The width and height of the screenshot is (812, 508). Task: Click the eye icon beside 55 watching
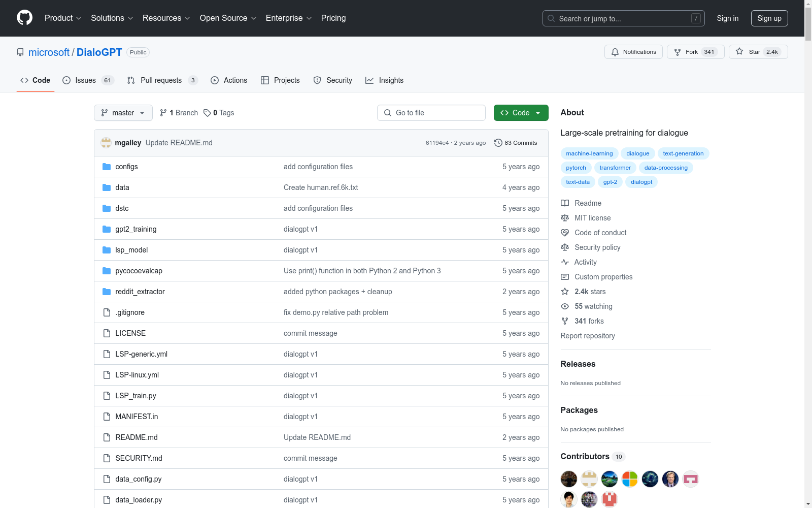pyautogui.click(x=565, y=306)
